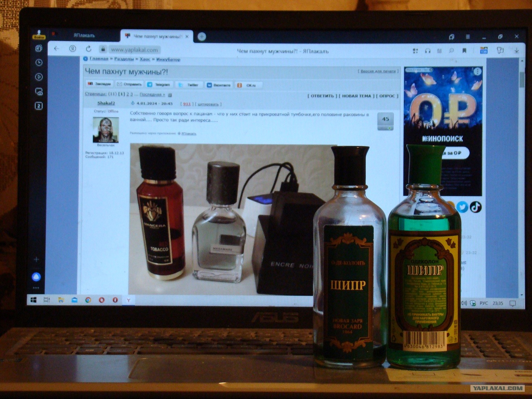Follow the Инкубатор breadcrumb link
This screenshot has height=399, width=532.
[x=168, y=59]
